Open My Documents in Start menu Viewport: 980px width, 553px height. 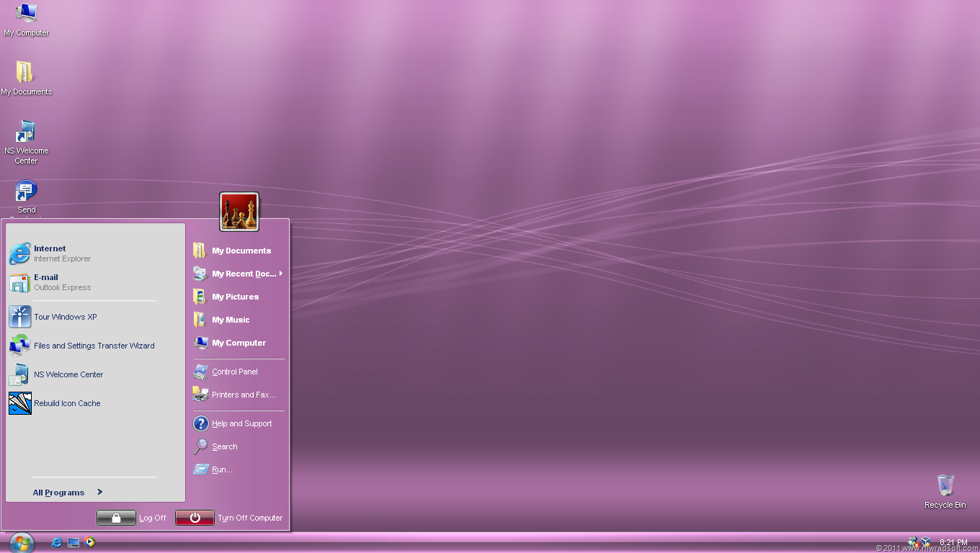[237, 251]
